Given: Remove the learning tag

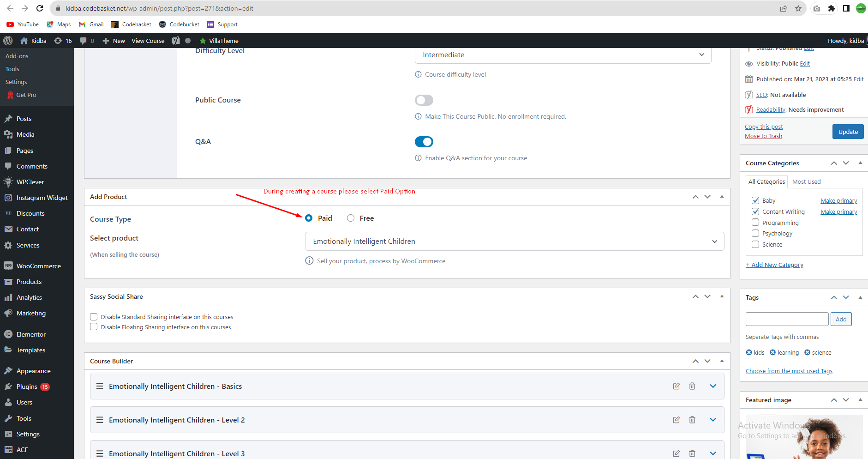Looking at the screenshot, I should coord(772,352).
